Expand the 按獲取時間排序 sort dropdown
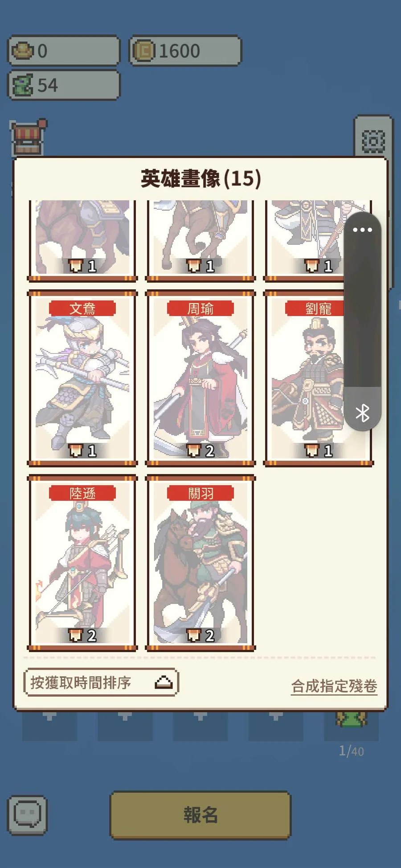Image resolution: width=401 pixels, height=868 pixels. 101,682
